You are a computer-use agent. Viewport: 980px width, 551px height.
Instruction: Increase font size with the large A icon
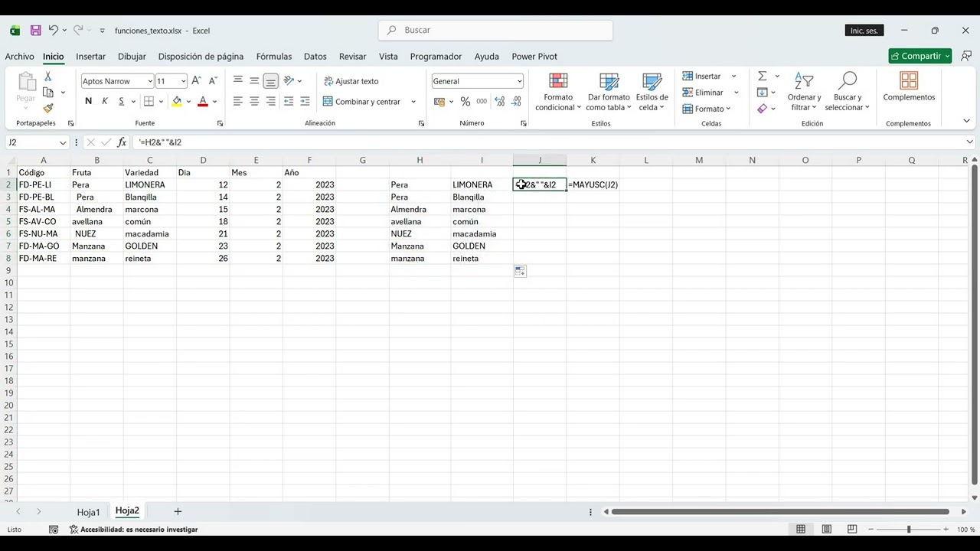(196, 81)
